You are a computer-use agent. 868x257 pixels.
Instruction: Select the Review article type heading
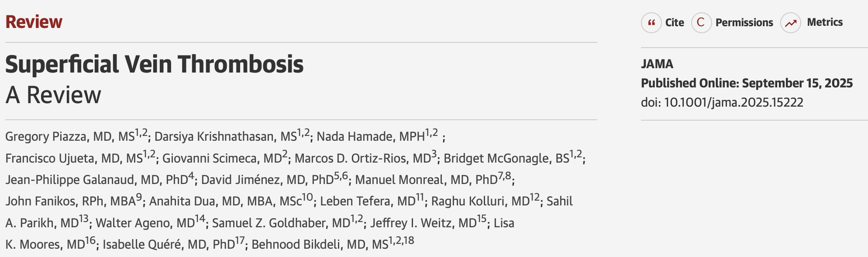point(34,22)
